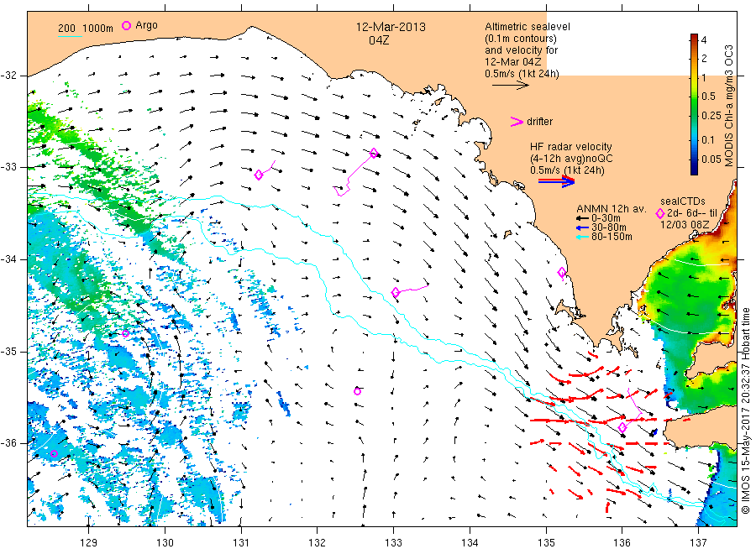Click the blue 30-80m ANMN arrow symbol
The height and width of the screenshot is (554, 756).
pos(582,227)
